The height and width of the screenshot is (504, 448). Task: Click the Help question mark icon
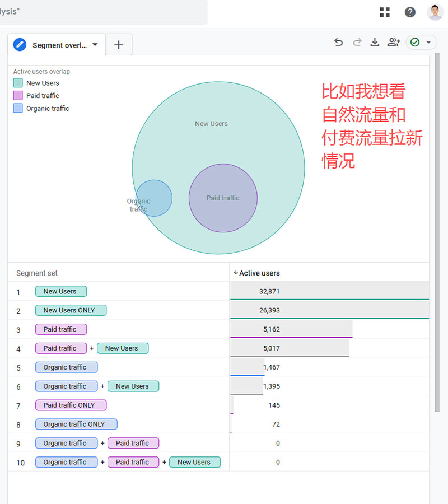[x=410, y=12]
